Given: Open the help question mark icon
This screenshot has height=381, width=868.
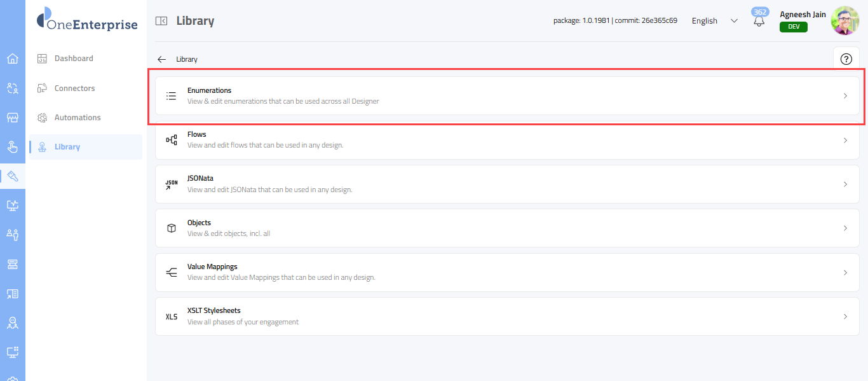Looking at the screenshot, I should tap(846, 59).
